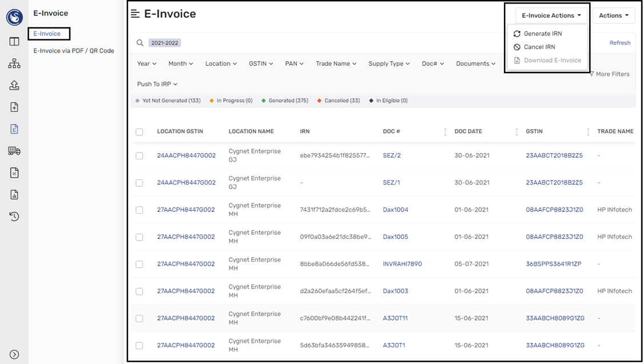643x364 pixels.
Task: Open the Month filter dropdown
Action: click(180, 63)
